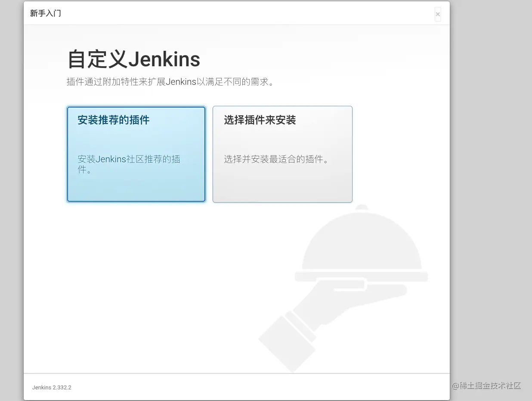
Task: Click the 选择并安装最适合的插件 description
Action: click(x=277, y=159)
